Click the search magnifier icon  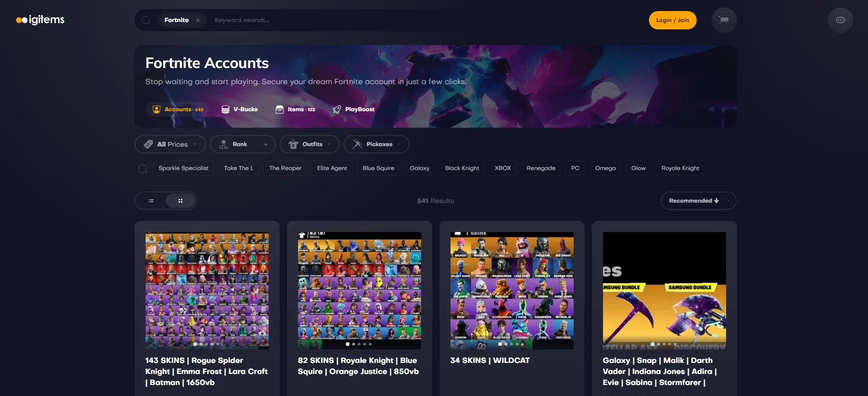(x=146, y=20)
